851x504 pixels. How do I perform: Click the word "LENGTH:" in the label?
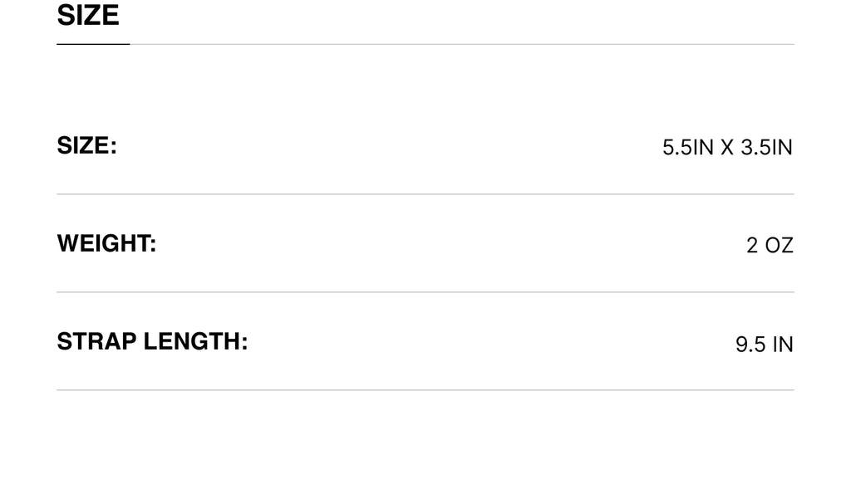(x=196, y=342)
